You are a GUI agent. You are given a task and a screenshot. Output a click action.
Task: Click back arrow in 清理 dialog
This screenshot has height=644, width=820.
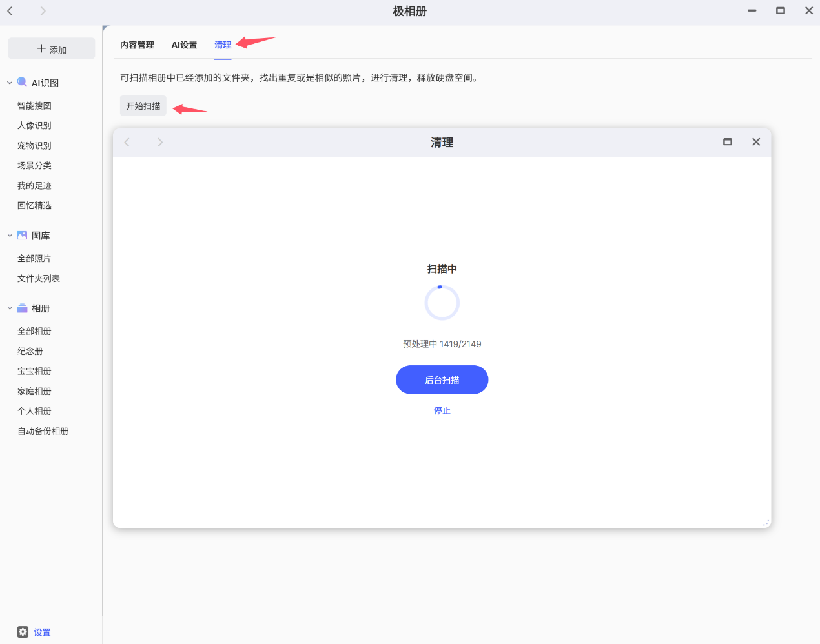[x=127, y=142]
